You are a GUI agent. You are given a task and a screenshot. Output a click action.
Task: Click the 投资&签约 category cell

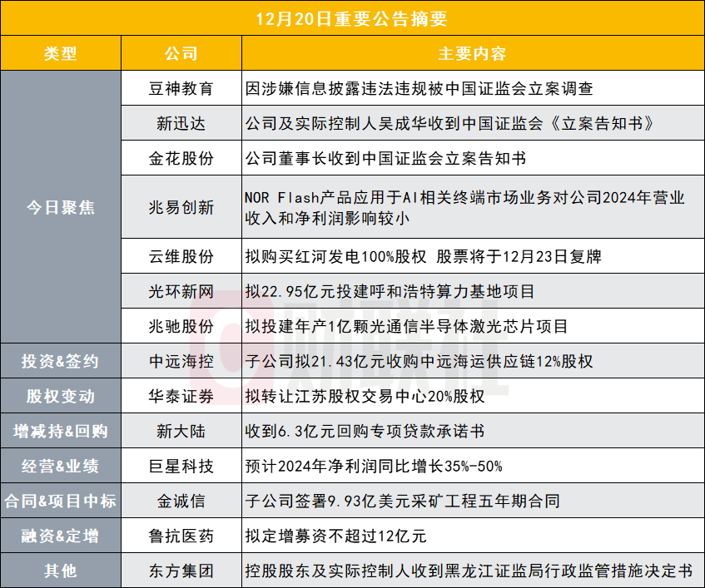[x=61, y=361]
